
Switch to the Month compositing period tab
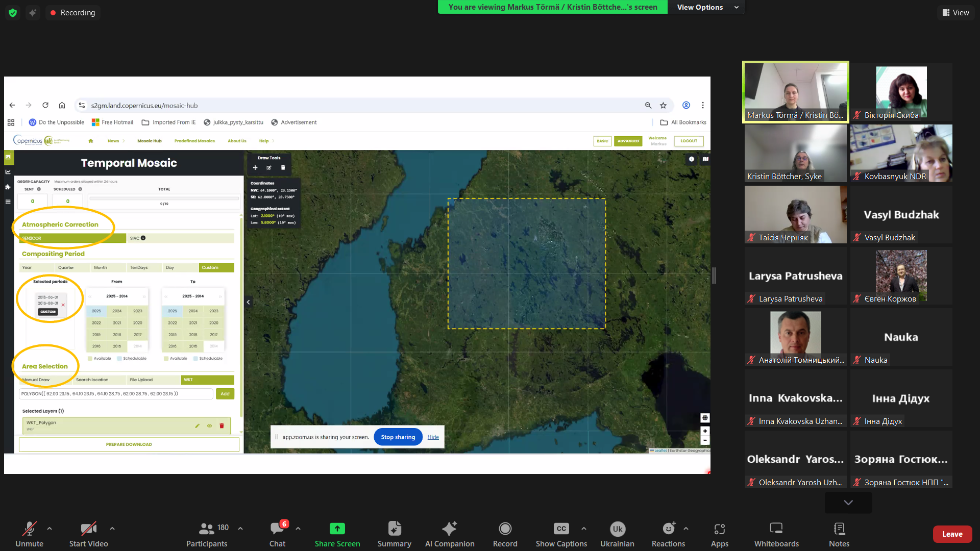click(x=108, y=267)
